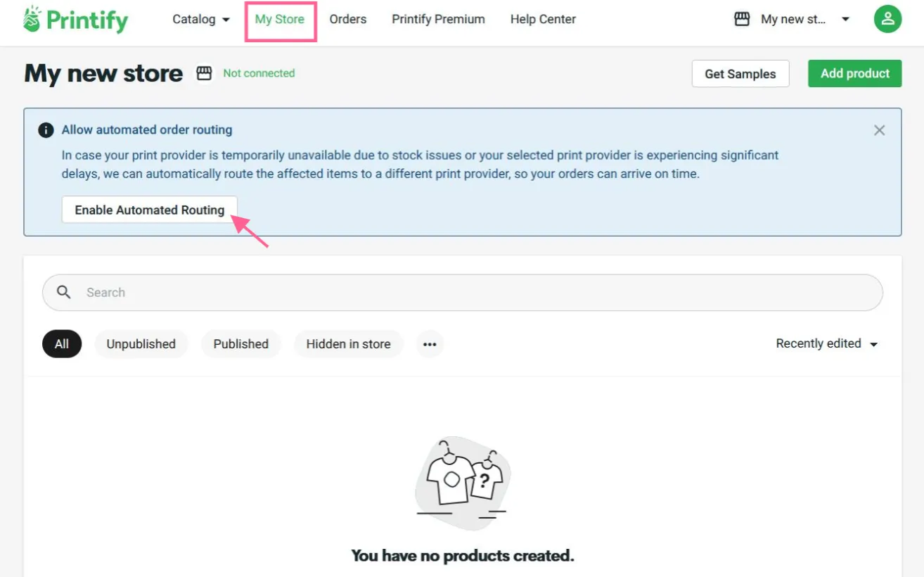Click the Allow automated order routing title
Image resolution: width=924 pixels, height=577 pixels.
point(147,130)
